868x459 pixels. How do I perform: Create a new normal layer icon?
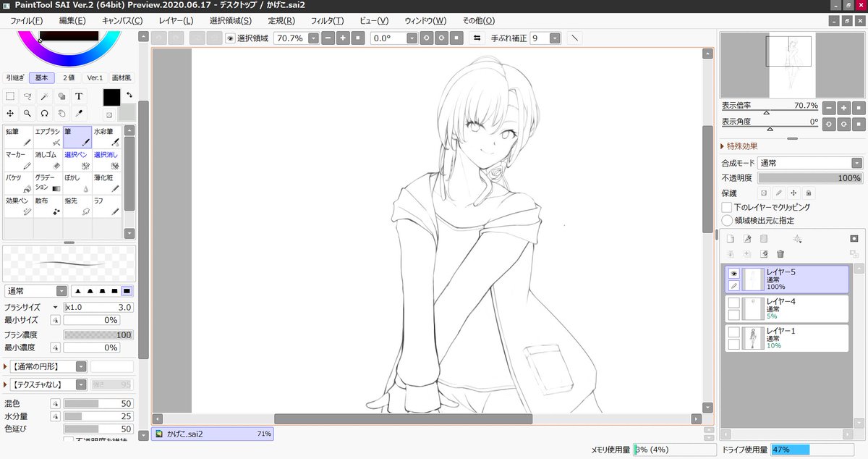coord(731,238)
